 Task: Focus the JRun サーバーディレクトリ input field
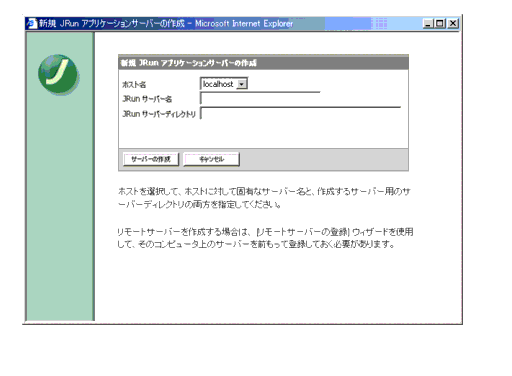[300, 113]
